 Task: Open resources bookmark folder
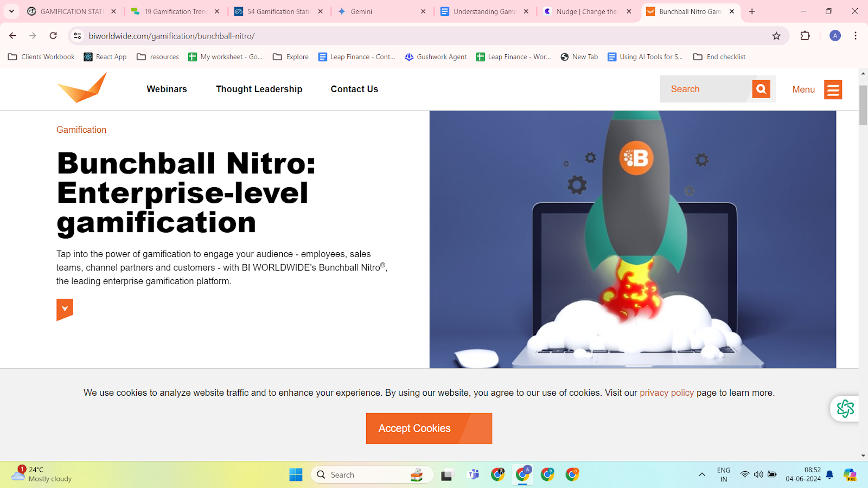point(158,56)
